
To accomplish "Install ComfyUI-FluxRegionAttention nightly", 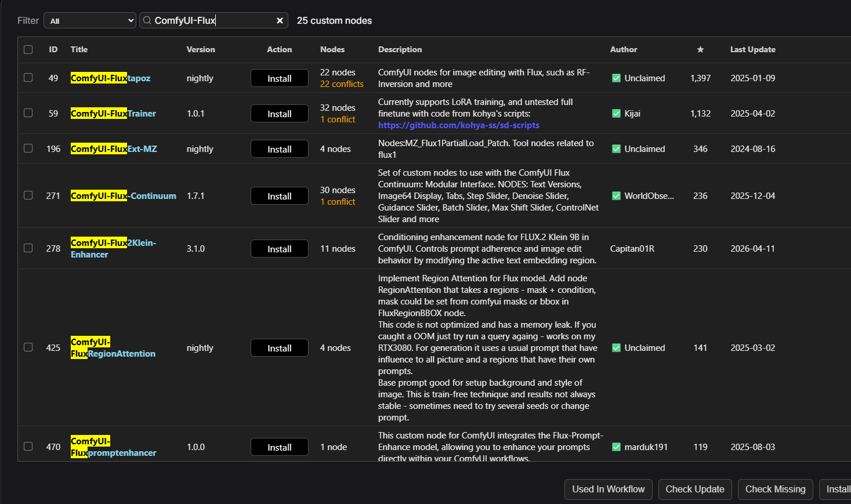I will tap(280, 348).
